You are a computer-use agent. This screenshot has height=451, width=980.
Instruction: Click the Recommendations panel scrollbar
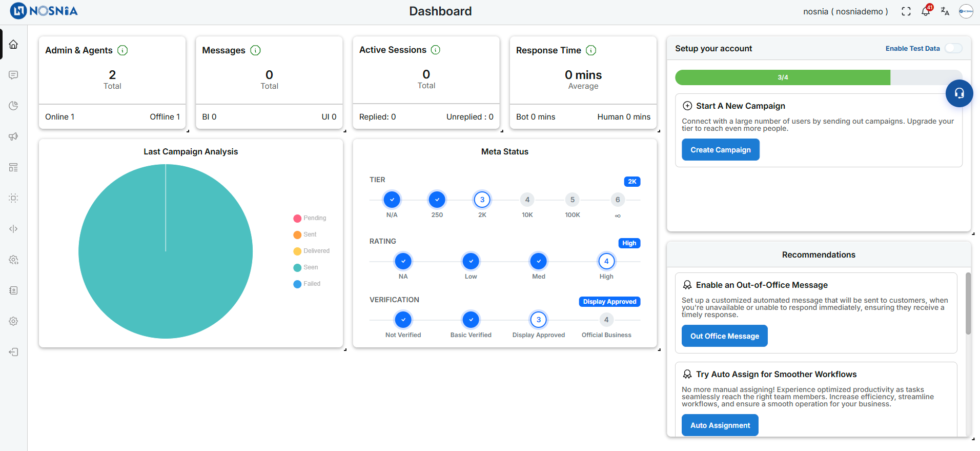[x=968, y=304]
